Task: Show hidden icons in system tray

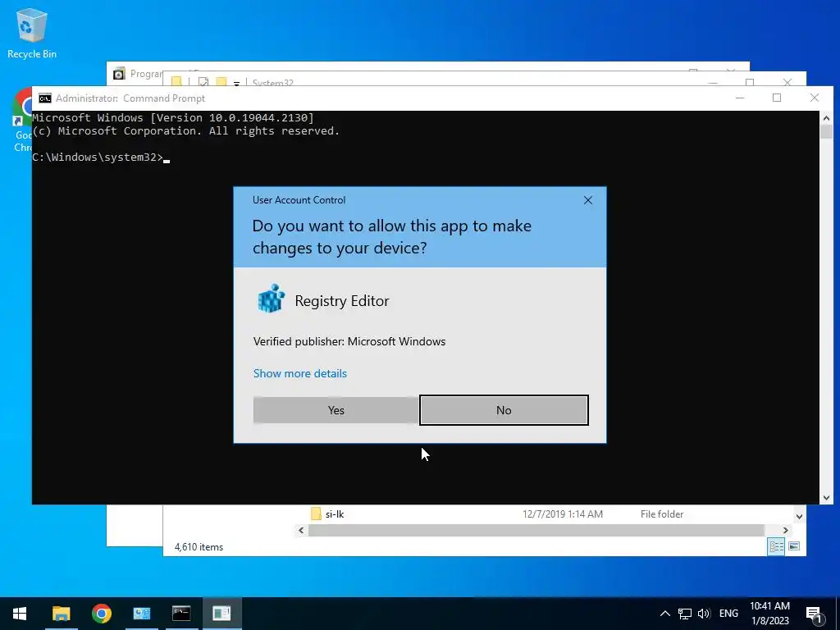Action: [x=664, y=614]
